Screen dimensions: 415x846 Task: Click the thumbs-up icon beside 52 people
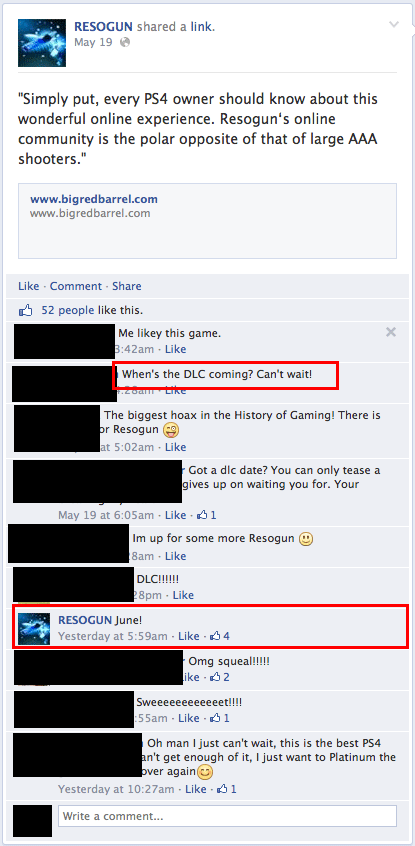(x=26, y=310)
